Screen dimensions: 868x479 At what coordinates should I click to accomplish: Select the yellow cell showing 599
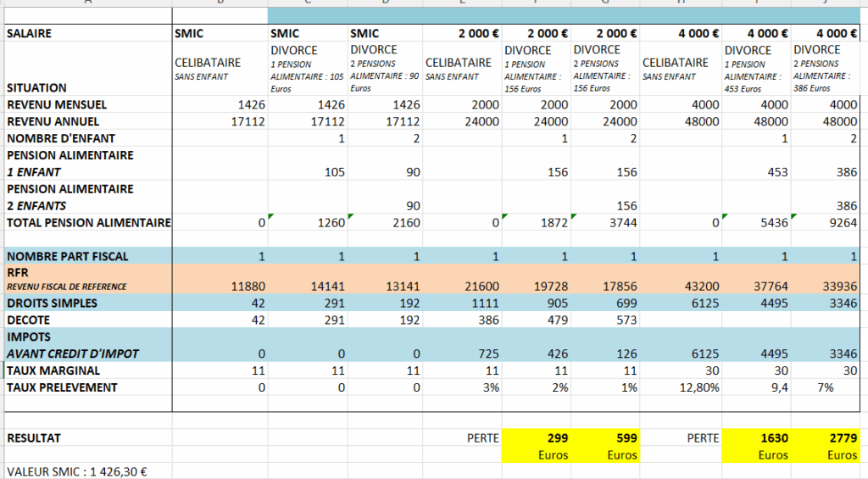coord(604,438)
